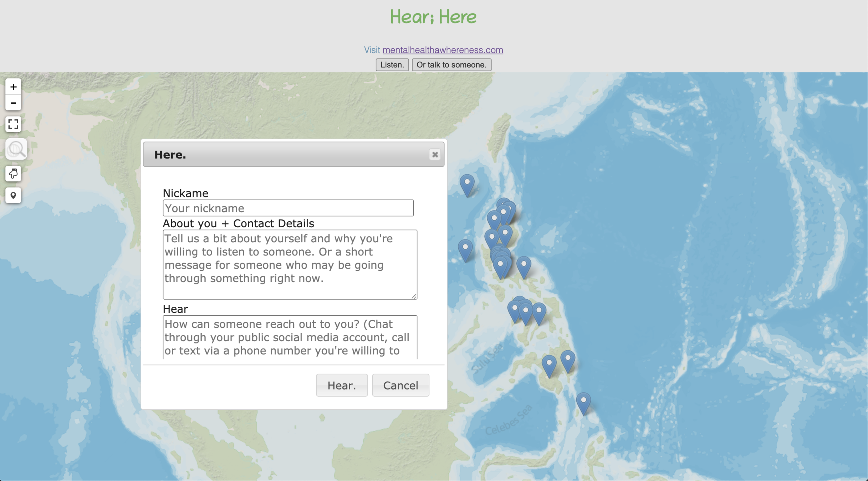This screenshot has width=868, height=481.
Task: Click the Here. dialog title bar
Action: click(x=285, y=155)
